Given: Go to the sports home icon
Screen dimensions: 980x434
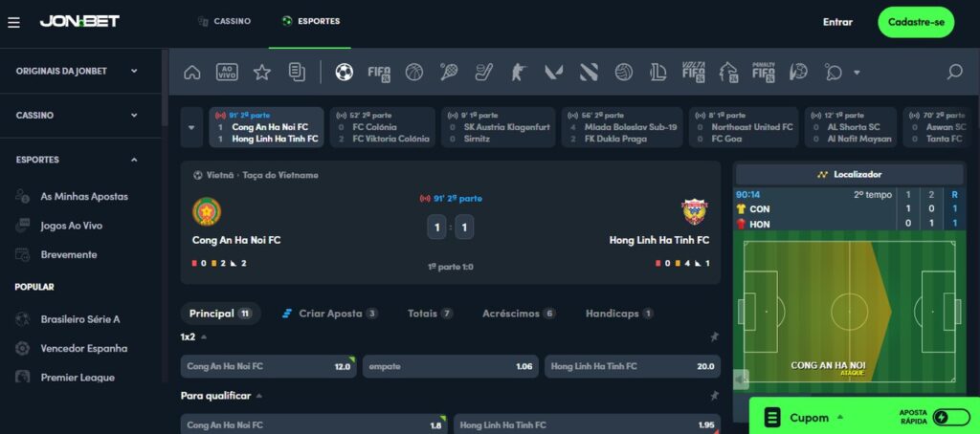Looking at the screenshot, I should [191, 73].
